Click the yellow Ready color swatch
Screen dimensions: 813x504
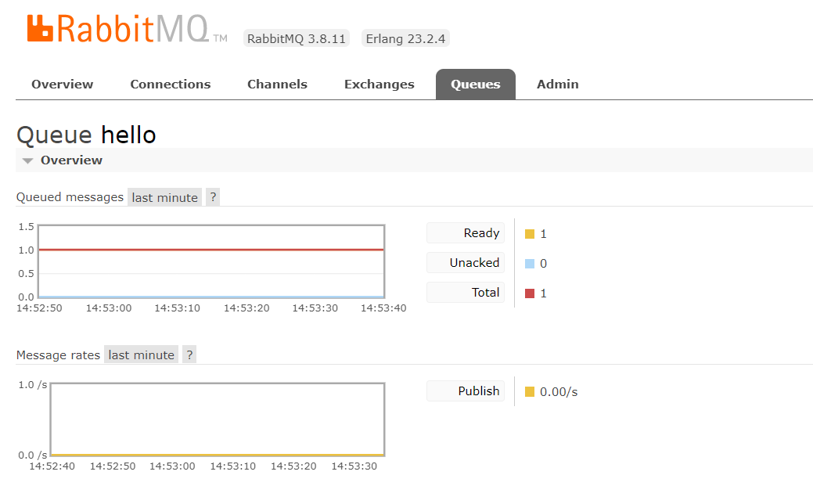(530, 234)
